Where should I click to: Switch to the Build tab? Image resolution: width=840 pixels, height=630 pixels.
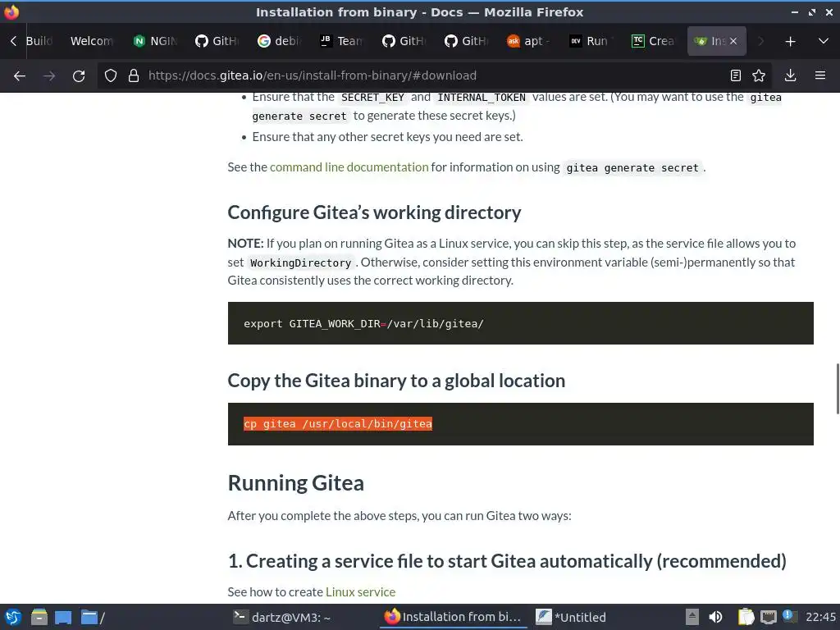click(39, 41)
